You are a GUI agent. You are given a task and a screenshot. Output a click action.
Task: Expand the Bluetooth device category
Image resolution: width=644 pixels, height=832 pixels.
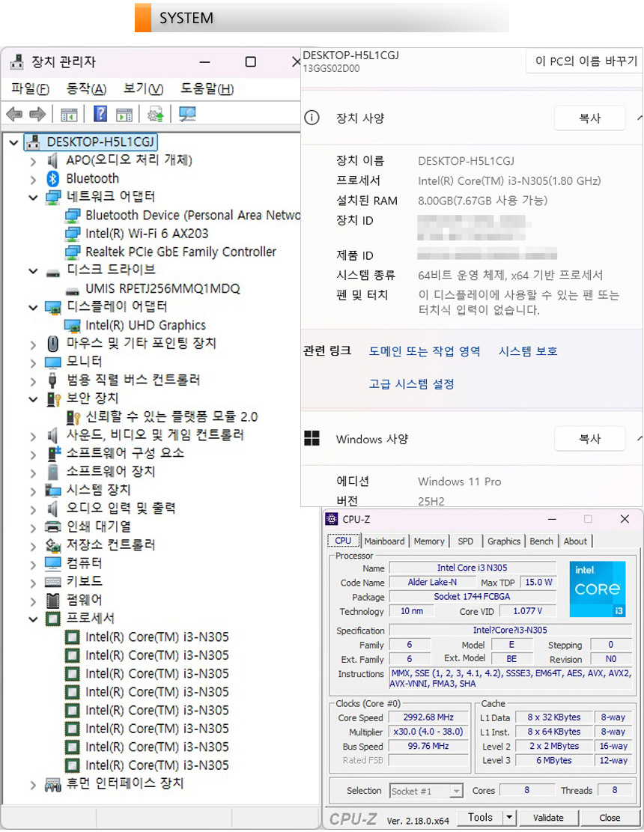click(x=33, y=179)
